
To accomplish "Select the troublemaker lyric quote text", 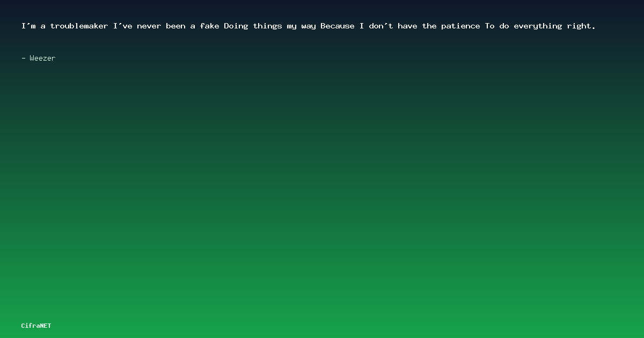I will (309, 26).
